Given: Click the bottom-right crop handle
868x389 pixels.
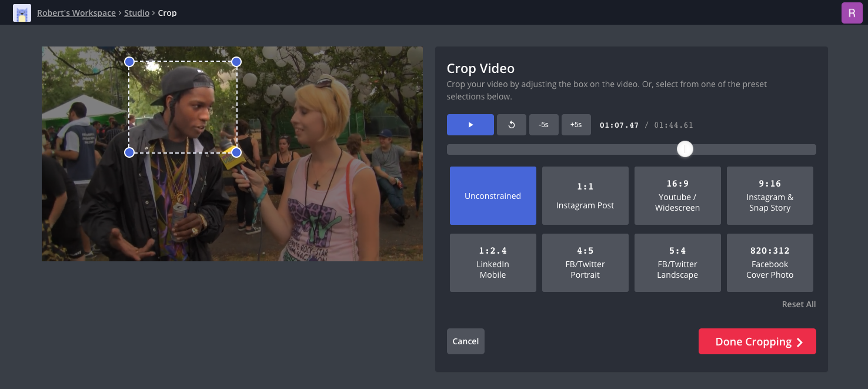Looking at the screenshot, I should (236, 153).
